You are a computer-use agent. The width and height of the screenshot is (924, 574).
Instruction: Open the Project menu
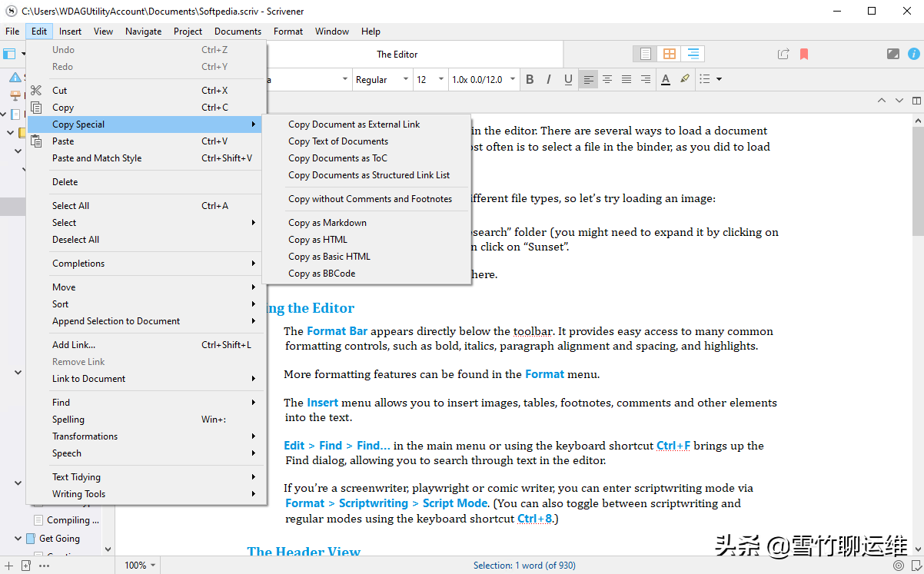(188, 32)
